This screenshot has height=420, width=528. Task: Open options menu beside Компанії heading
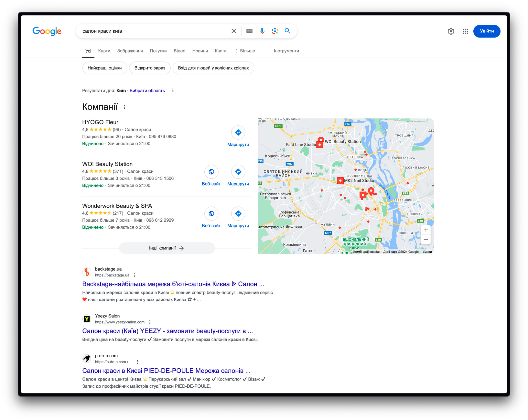click(124, 107)
